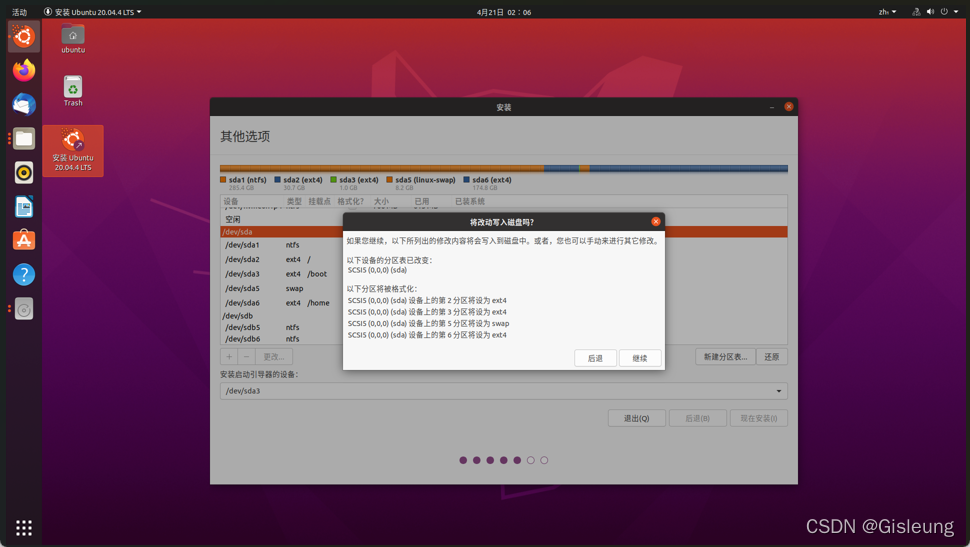This screenshot has height=547, width=970.
Task: Click the 设备 column header
Action: click(x=231, y=202)
